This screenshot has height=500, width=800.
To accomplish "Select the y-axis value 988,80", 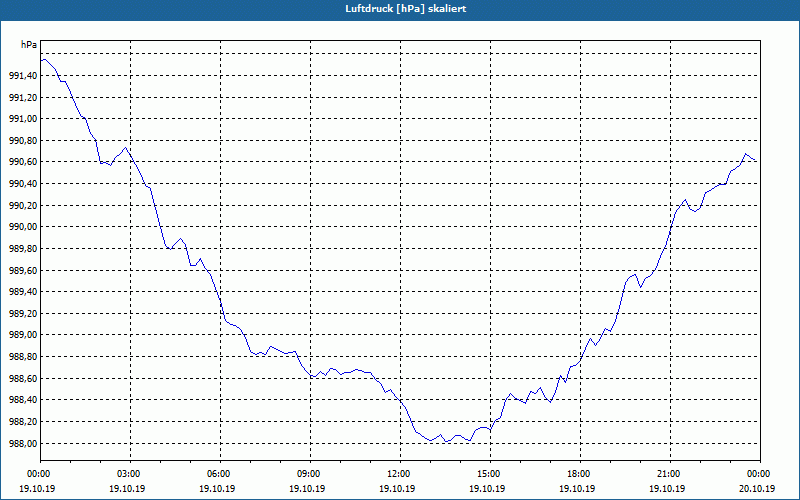I will click(23, 357).
